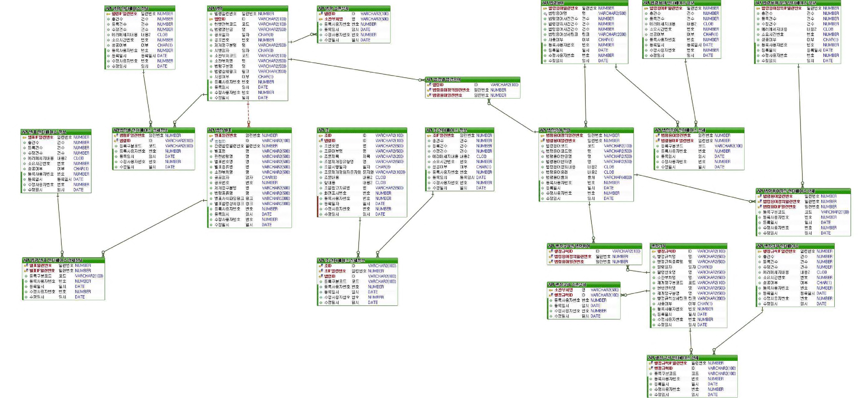Select the API 법령용어 table header

[584, 3]
